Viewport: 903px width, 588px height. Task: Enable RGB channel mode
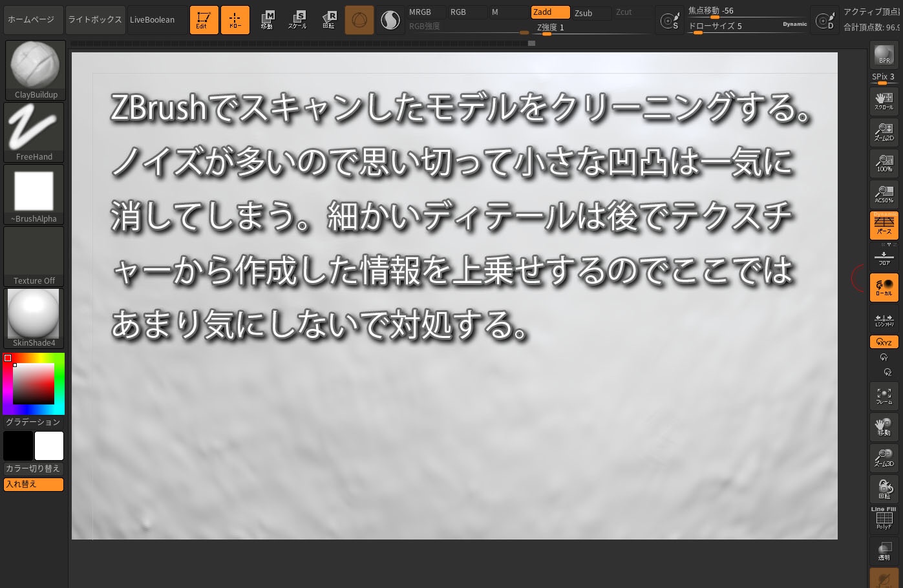pos(467,12)
